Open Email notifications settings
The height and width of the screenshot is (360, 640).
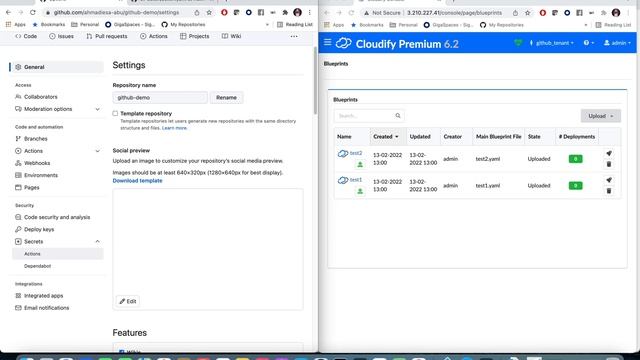pos(46,308)
